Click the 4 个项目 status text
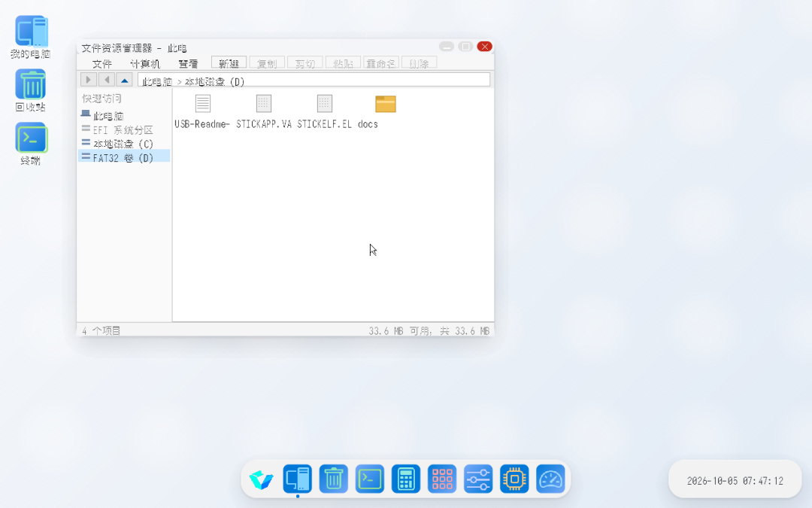This screenshot has width=812, height=508. [x=101, y=330]
